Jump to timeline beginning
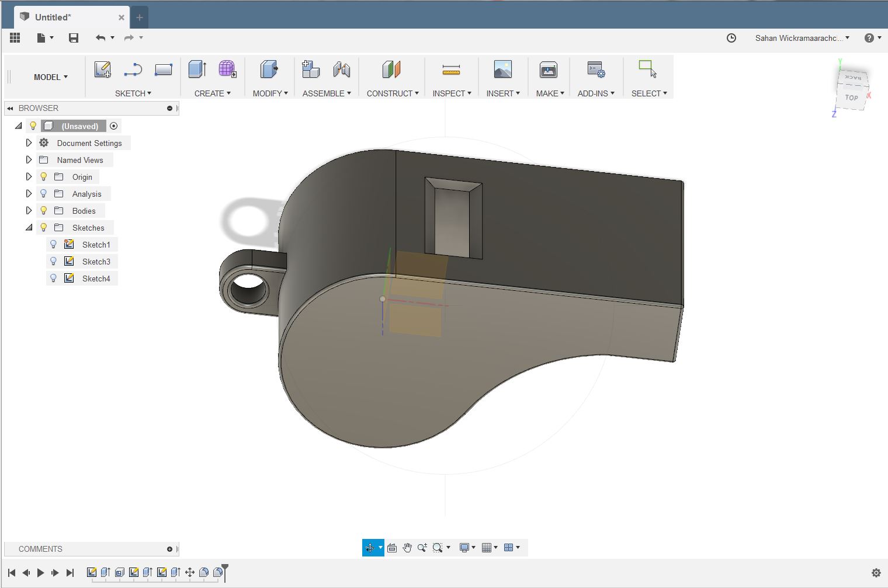Screen dimensions: 888x588 (12, 573)
